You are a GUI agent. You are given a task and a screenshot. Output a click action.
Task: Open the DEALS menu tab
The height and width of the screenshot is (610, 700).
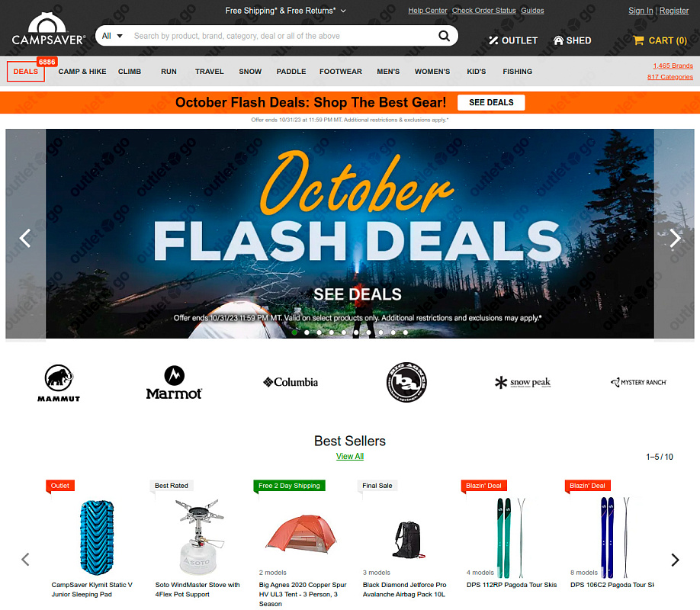pos(26,72)
